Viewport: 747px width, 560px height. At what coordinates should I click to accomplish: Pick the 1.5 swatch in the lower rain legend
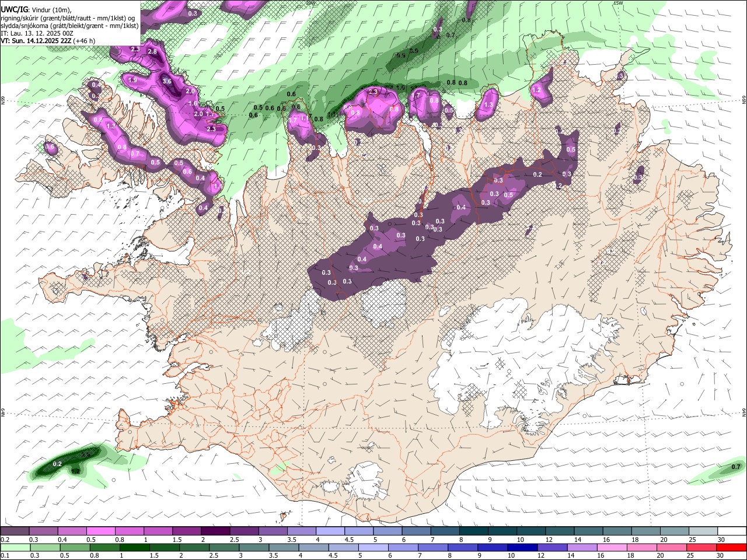click(x=164, y=547)
